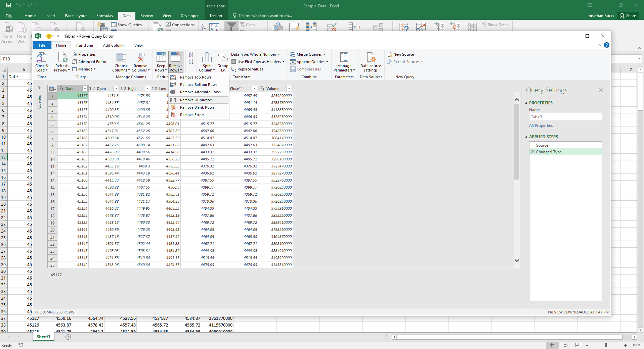644x349 pixels.
Task: Click the Refresh Preview icon
Action: pos(62,58)
